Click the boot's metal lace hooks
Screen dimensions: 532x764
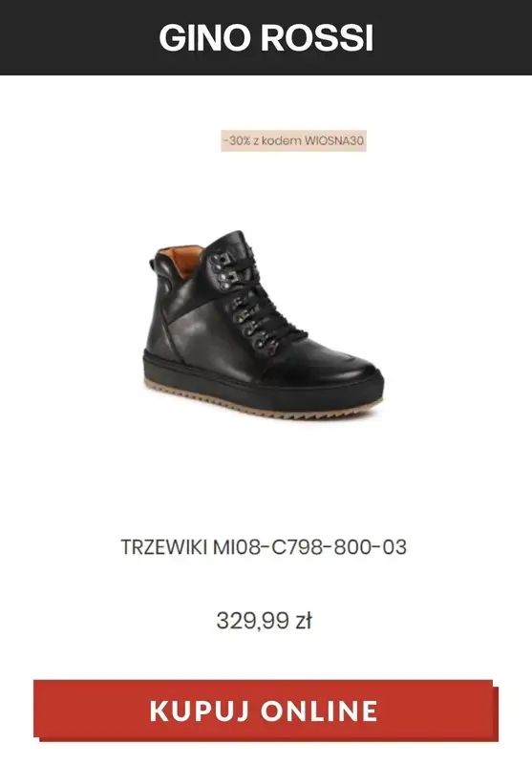point(241,302)
